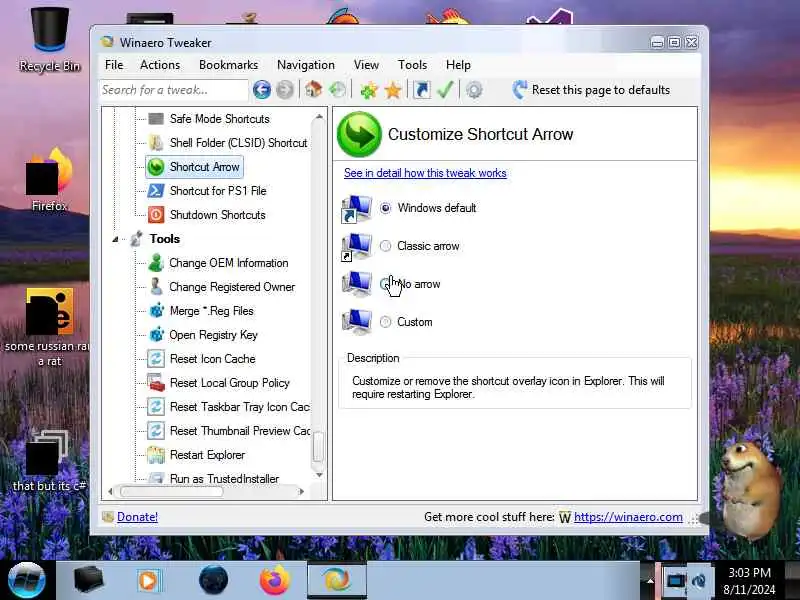Click the horizontal scrollbar right arrow
800x600 pixels.
[x=302, y=492]
